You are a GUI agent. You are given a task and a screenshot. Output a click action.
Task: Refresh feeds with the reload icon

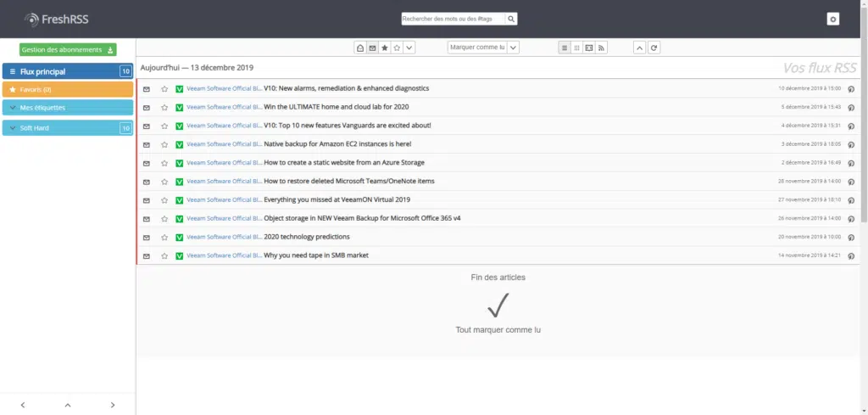point(654,48)
